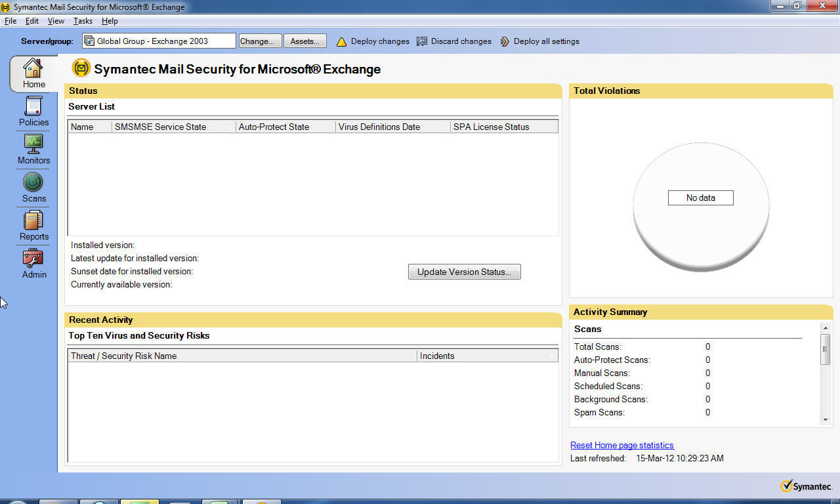Click Deploy changes in toolbar
Viewport: 840px width, 504px height.
point(373,41)
